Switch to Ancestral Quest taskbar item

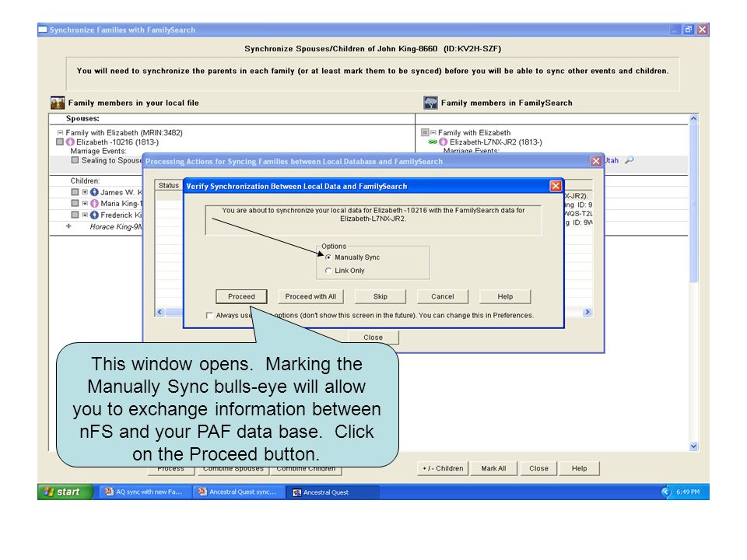(x=332, y=492)
